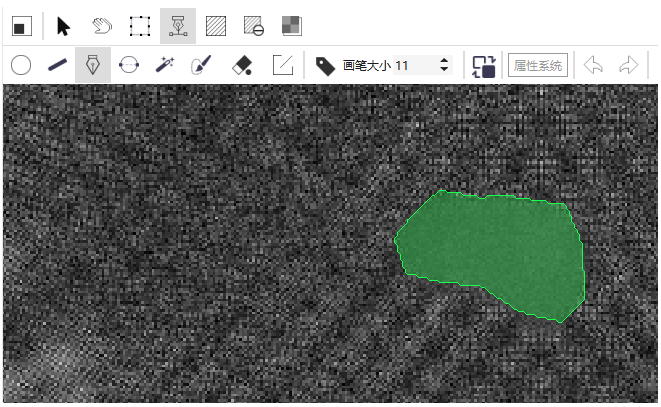Activate the hand pan tool
This screenshot has height=407, width=661.
pyautogui.click(x=101, y=25)
